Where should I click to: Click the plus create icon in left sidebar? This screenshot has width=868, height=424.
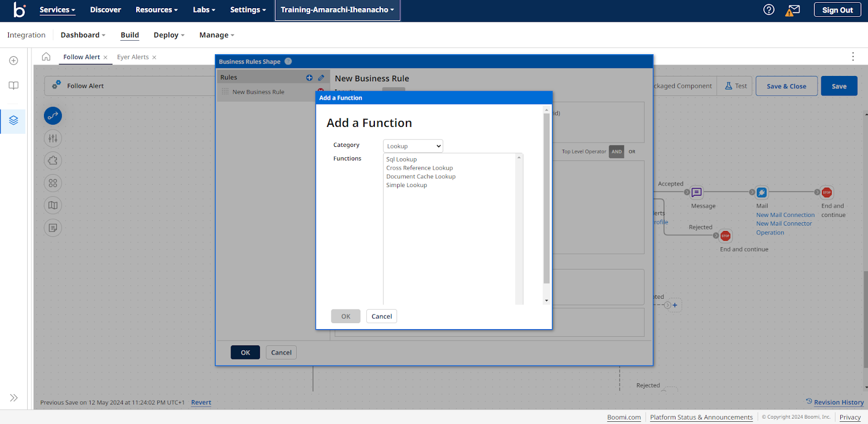(14, 61)
